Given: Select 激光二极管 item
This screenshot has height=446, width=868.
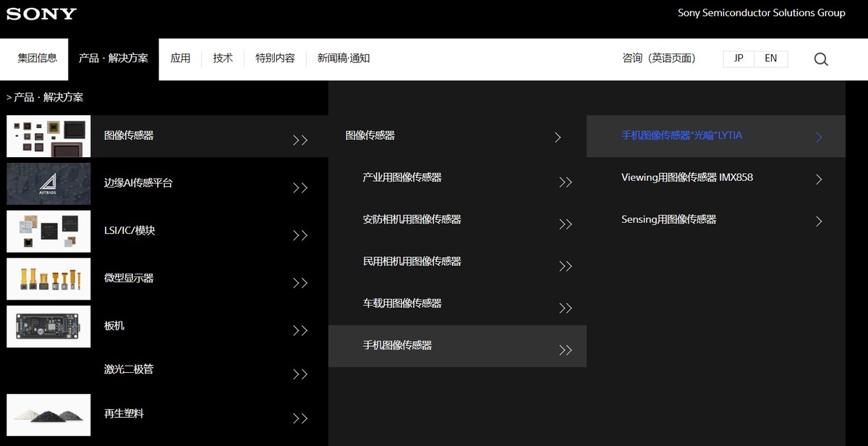Looking at the screenshot, I should 129,369.
